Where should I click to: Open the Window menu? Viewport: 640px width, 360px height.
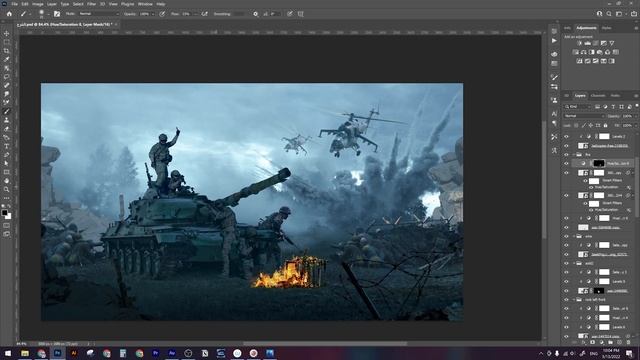pyautogui.click(x=145, y=4)
